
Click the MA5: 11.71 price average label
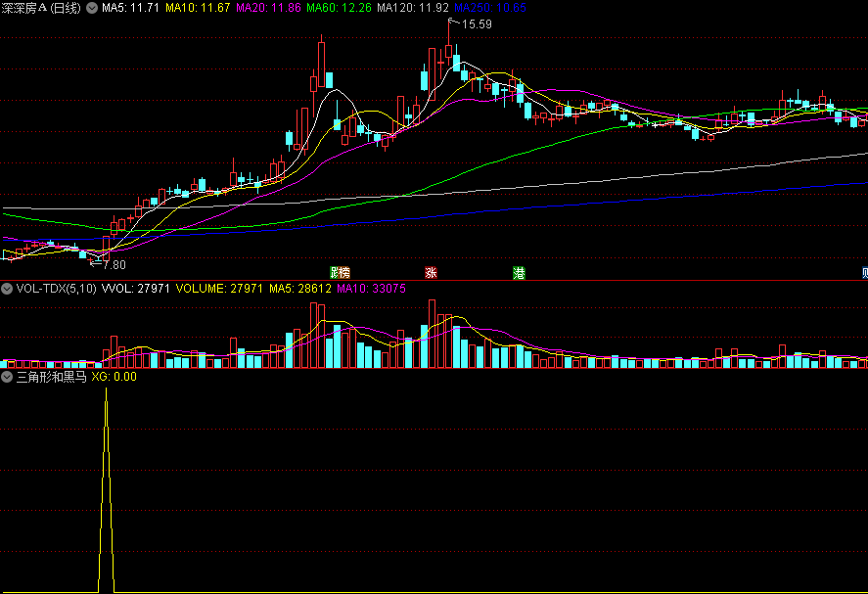click(x=130, y=8)
